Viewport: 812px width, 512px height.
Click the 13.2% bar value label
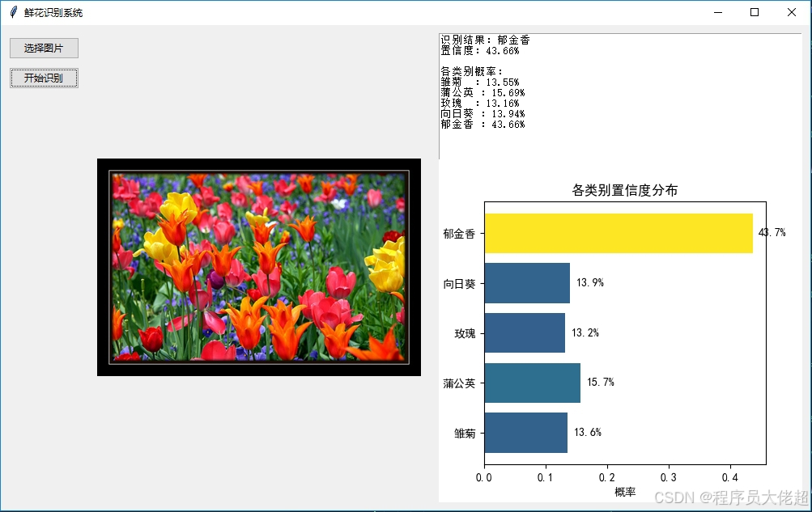coord(585,332)
